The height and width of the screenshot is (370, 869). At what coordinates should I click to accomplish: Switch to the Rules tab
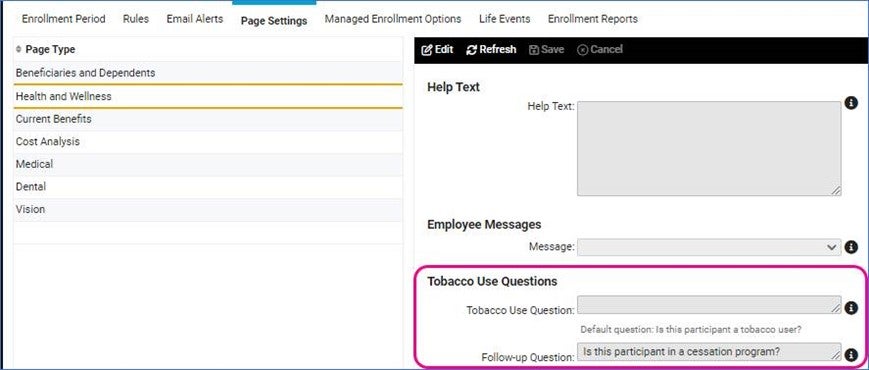136,19
